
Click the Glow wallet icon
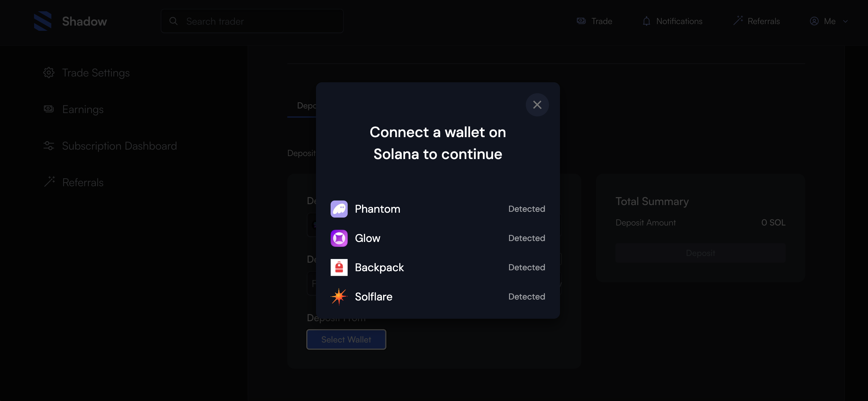coord(339,238)
